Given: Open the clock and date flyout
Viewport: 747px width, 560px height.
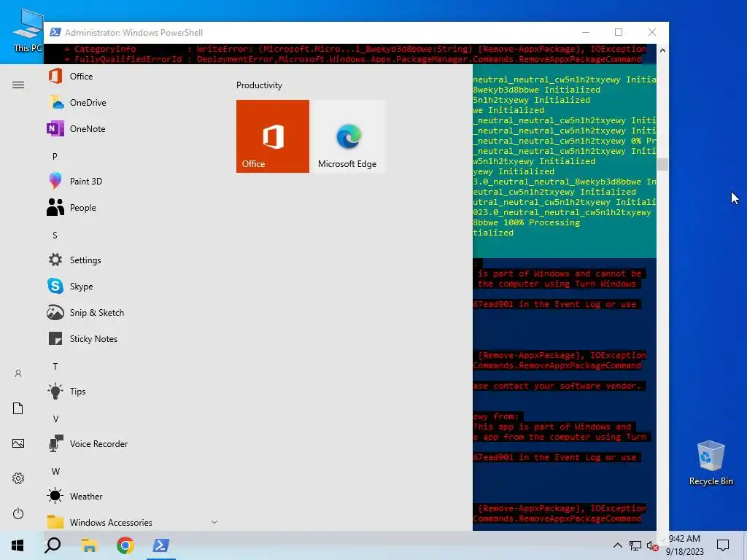Looking at the screenshot, I should (x=684, y=545).
